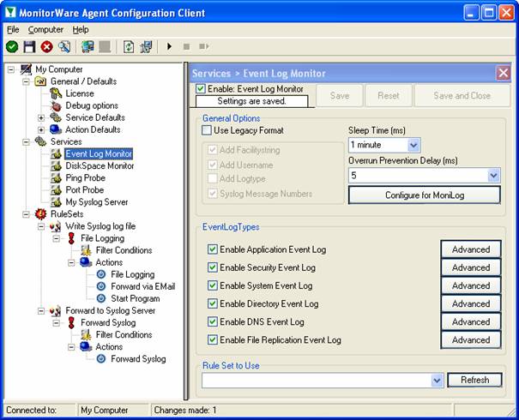Click the restart service toolbar icon

tap(203, 46)
